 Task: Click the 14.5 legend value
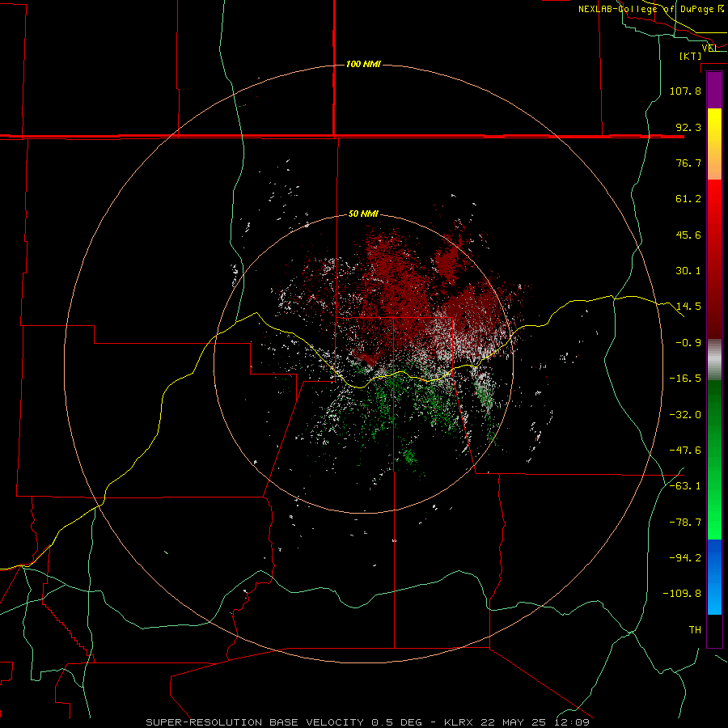[x=688, y=307]
